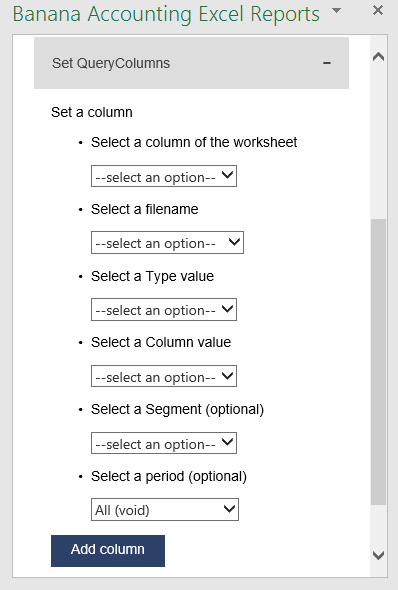
Task: Open the worksheet column dropdown
Action: click(x=164, y=176)
